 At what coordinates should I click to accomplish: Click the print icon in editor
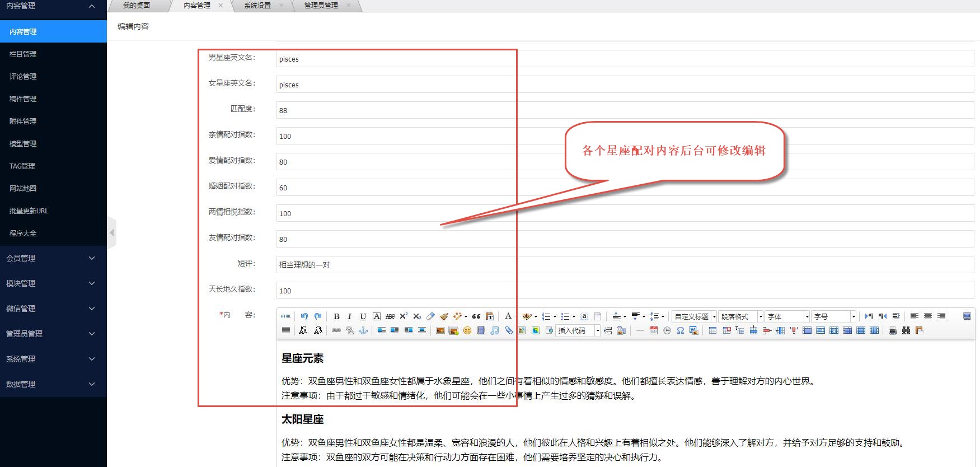point(892,331)
